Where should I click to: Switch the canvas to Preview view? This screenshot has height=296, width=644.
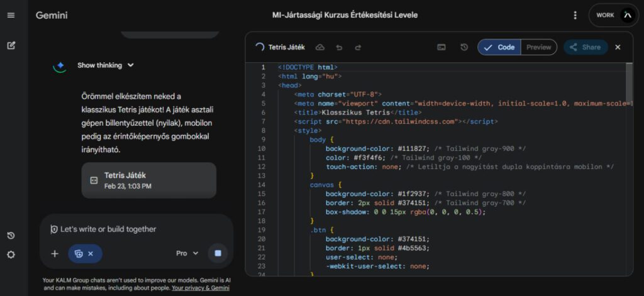538,47
